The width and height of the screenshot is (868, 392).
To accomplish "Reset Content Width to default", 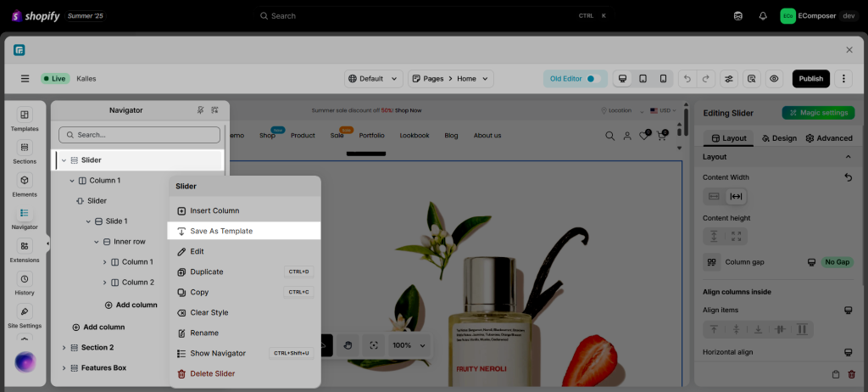I will tap(848, 177).
